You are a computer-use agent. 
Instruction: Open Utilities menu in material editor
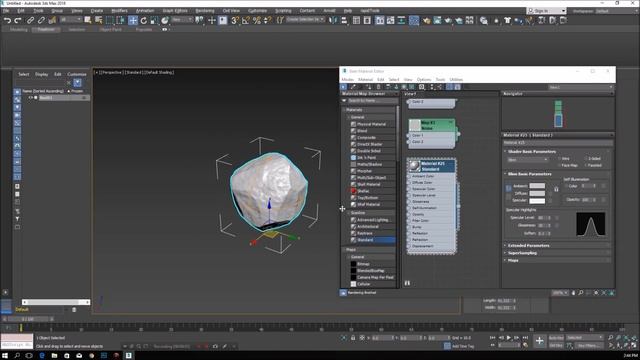(x=456, y=80)
